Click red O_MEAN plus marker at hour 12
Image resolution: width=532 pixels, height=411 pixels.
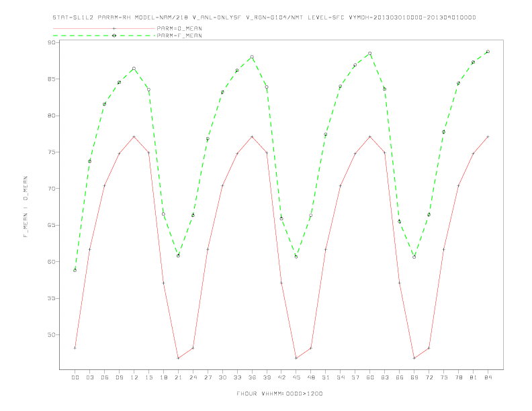[x=134, y=136]
